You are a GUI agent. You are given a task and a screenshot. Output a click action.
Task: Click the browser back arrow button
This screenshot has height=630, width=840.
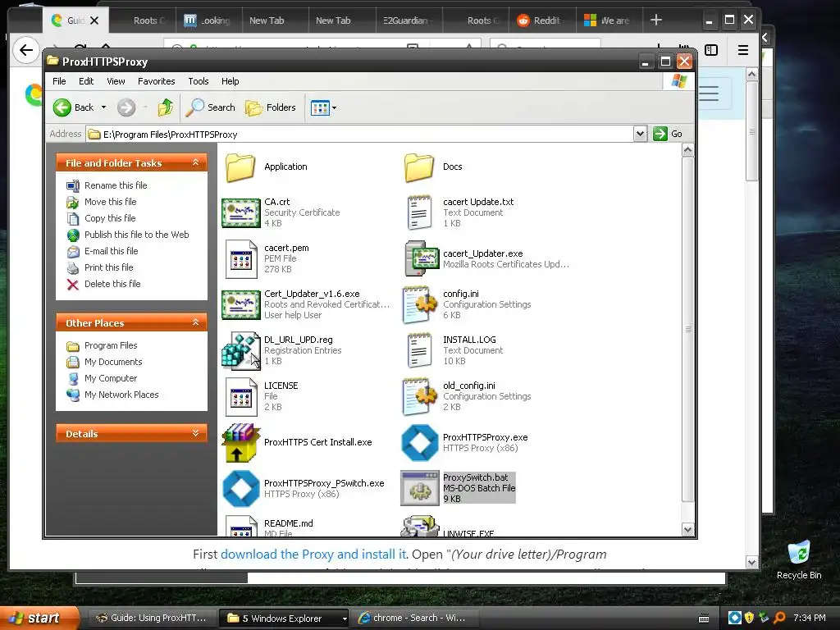tap(25, 50)
